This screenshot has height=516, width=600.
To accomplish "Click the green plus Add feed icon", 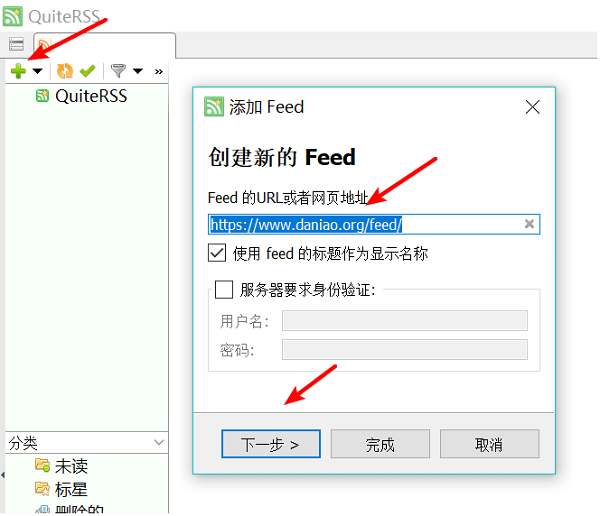I will point(18,71).
